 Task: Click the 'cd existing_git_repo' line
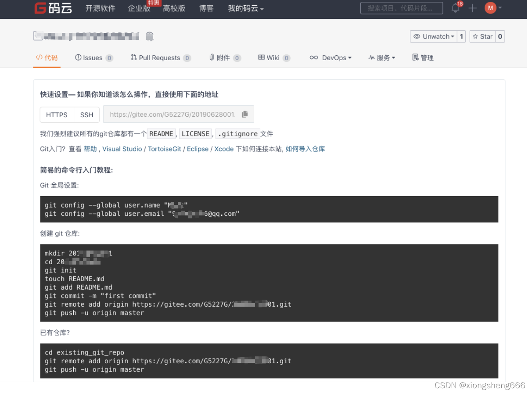pyautogui.click(x=85, y=352)
